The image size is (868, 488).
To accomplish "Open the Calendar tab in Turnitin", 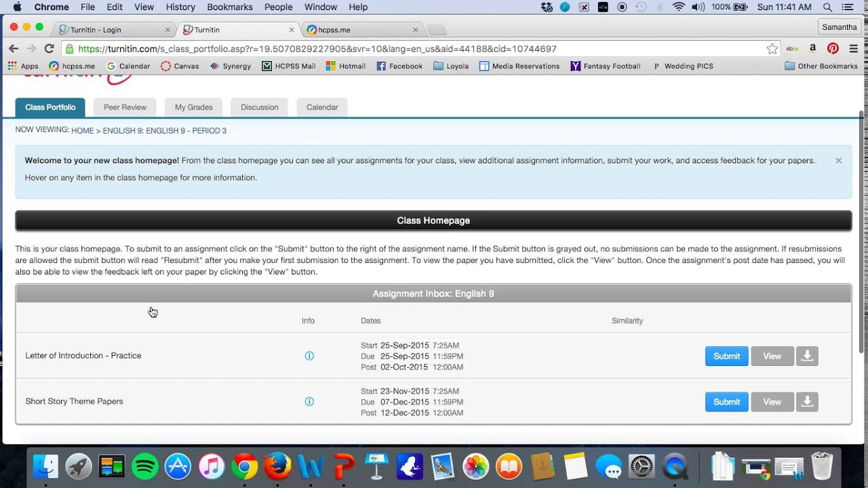I will (x=322, y=107).
